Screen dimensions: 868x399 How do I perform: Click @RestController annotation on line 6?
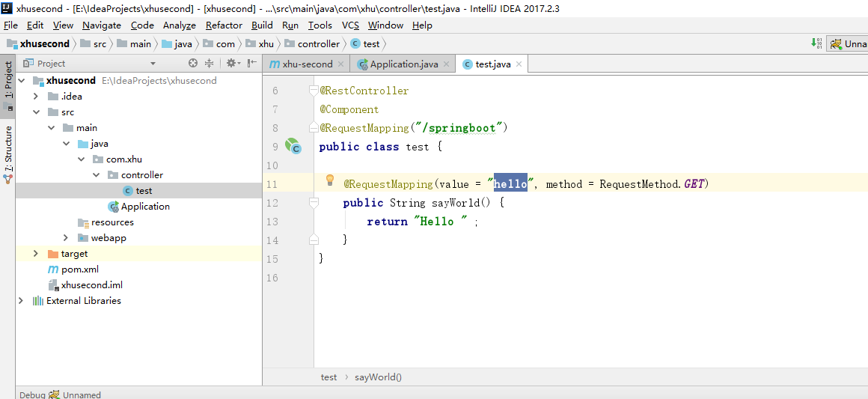coord(364,91)
